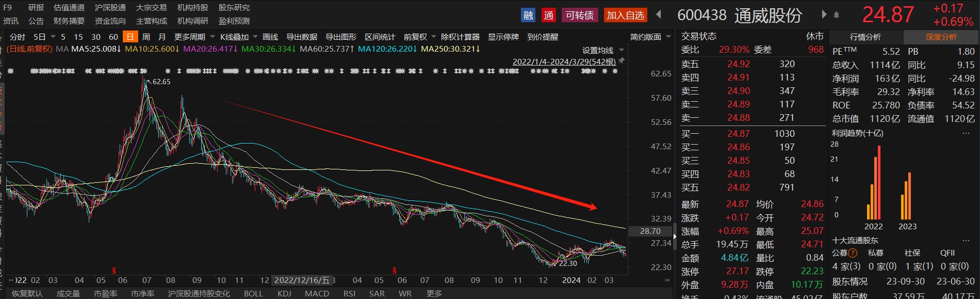The height and width of the screenshot is (299, 980).
Task: Click the blue 融 margin trading badge
Action: click(x=528, y=15)
